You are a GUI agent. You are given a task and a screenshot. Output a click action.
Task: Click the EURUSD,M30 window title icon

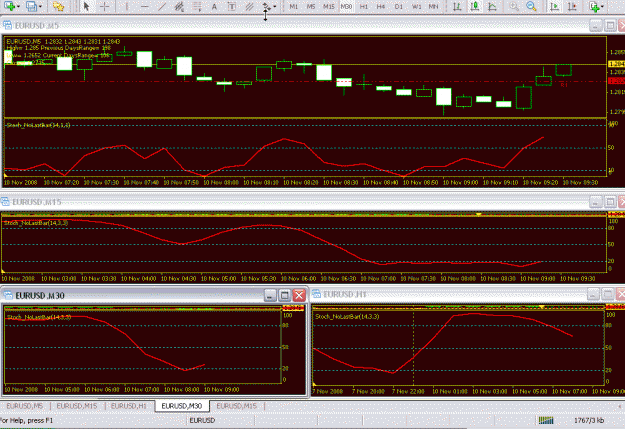pyautogui.click(x=8, y=295)
